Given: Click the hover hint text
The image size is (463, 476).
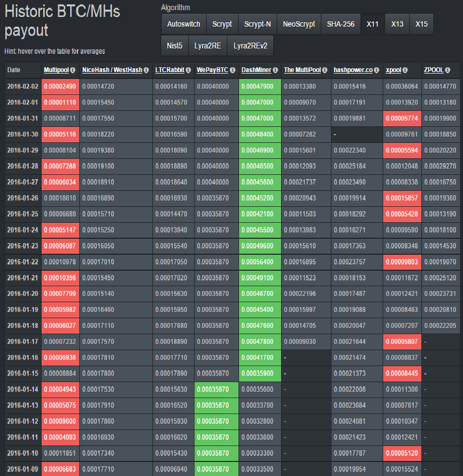Looking at the screenshot, I should (55, 51).
